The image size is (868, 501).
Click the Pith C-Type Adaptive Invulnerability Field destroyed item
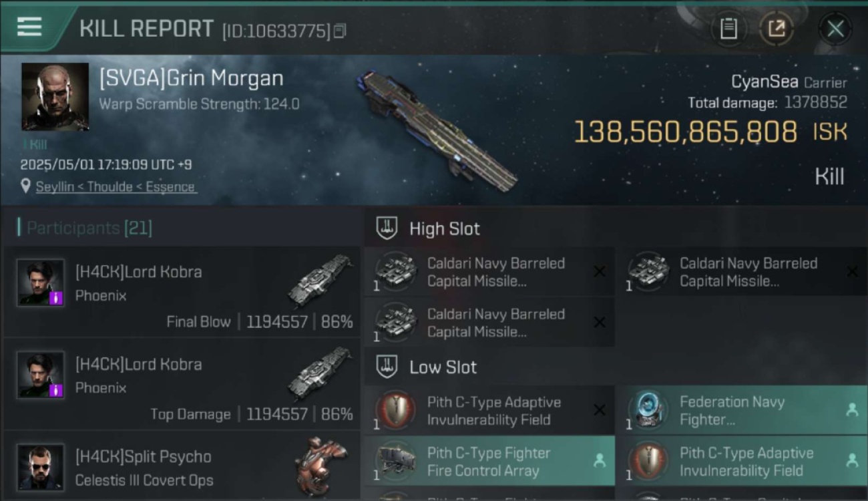tap(489, 410)
